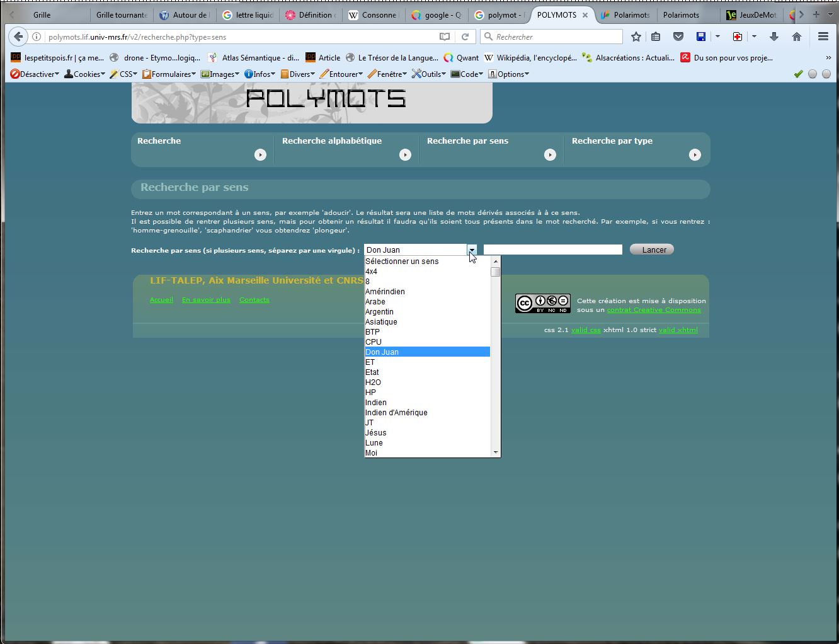839x644 pixels.
Task: Switch to the lettre liquid tab
Action: [x=248, y=14]
